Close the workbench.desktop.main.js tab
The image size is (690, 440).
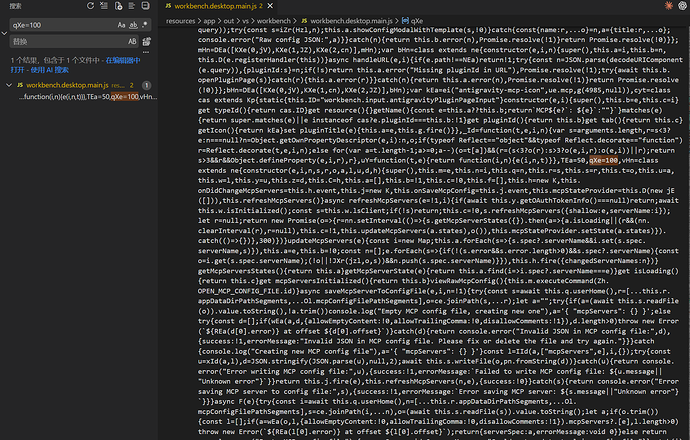pyautogui.click(x=270, y=6)
